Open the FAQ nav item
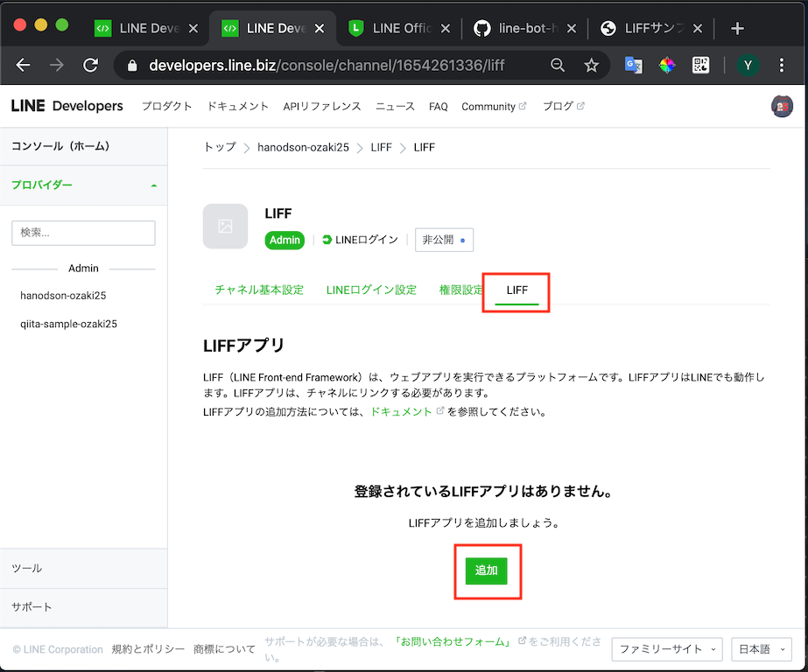 click(438, 107)
